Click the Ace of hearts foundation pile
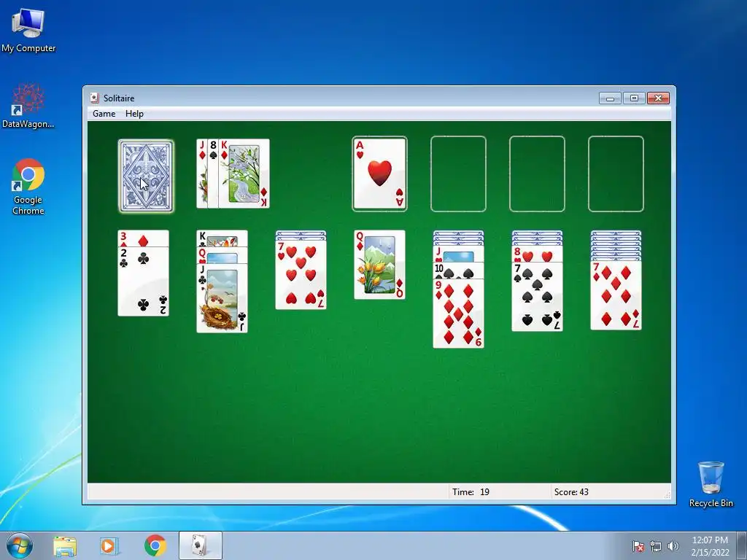This screenshot has height=560, width=747. pyautogui.click(x=379, y=174)
